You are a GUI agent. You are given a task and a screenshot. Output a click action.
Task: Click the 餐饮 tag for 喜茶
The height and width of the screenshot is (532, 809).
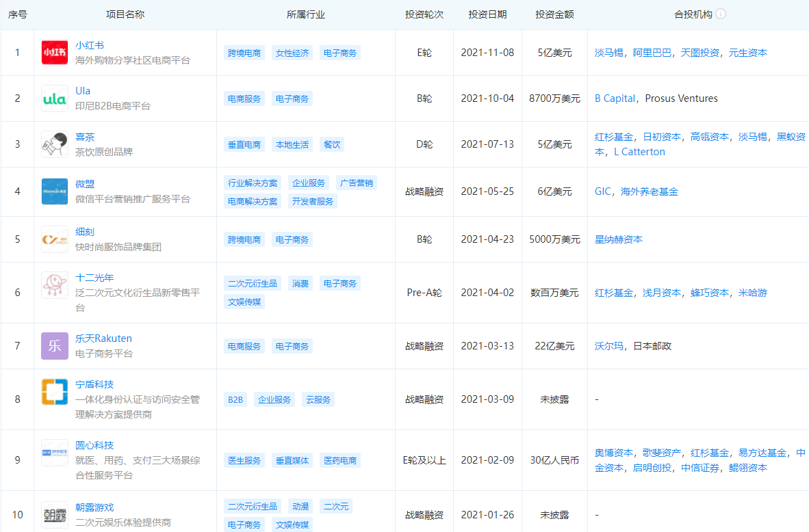(332, 144)
